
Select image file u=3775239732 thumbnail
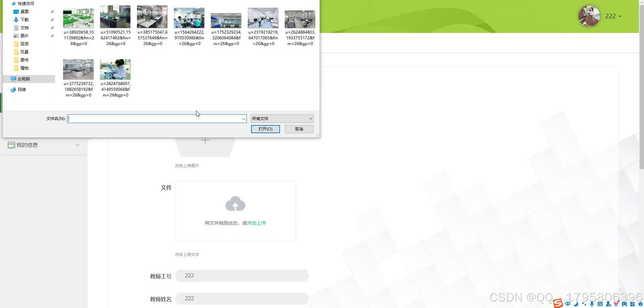(x=78, y=69)
